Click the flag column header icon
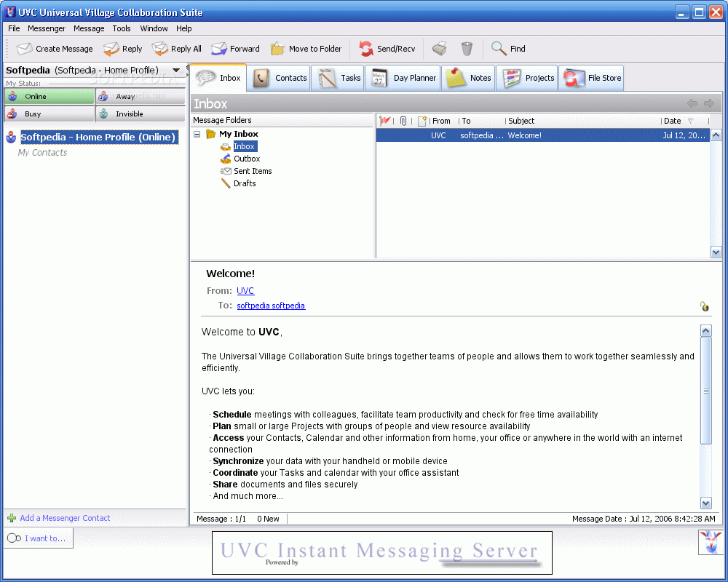728x582 pixels. 384,121
